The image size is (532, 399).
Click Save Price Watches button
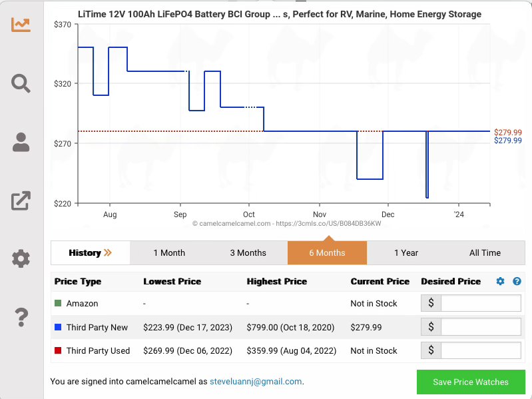tap(471, 382)
